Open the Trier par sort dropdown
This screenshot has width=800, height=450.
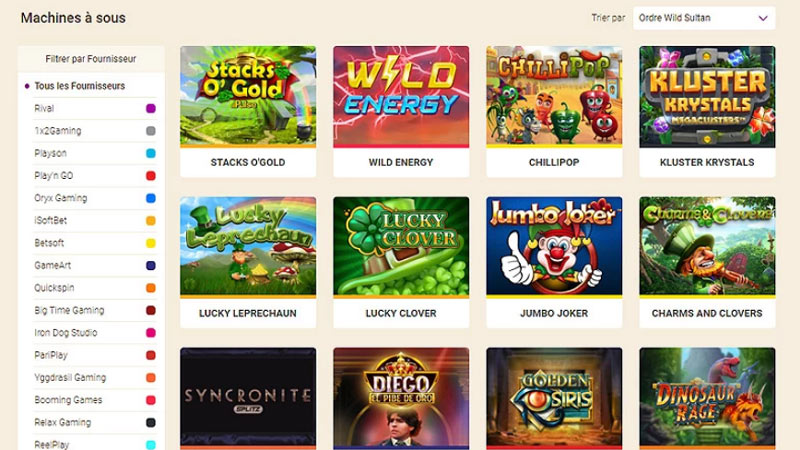point(704,18)
